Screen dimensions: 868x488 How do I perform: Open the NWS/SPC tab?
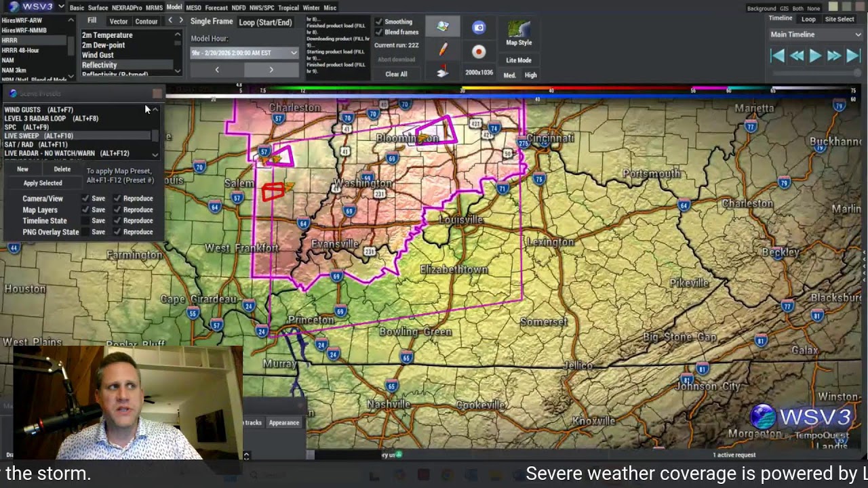pos(262,7)
